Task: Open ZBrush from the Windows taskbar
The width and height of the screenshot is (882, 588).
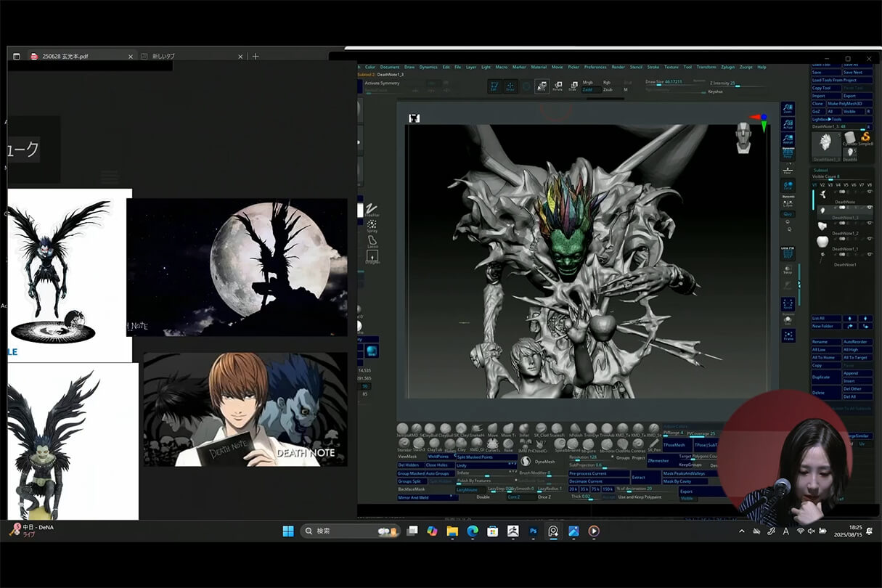Action: (x=513, y=531)
